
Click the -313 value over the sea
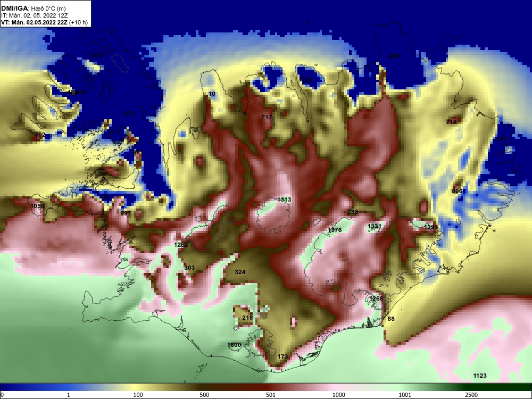tap(128, 113)
